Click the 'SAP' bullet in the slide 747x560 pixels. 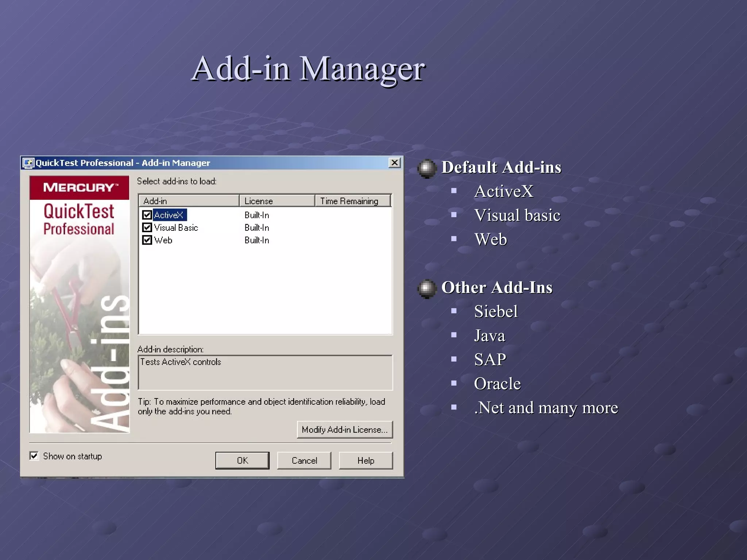pos(490,359)
